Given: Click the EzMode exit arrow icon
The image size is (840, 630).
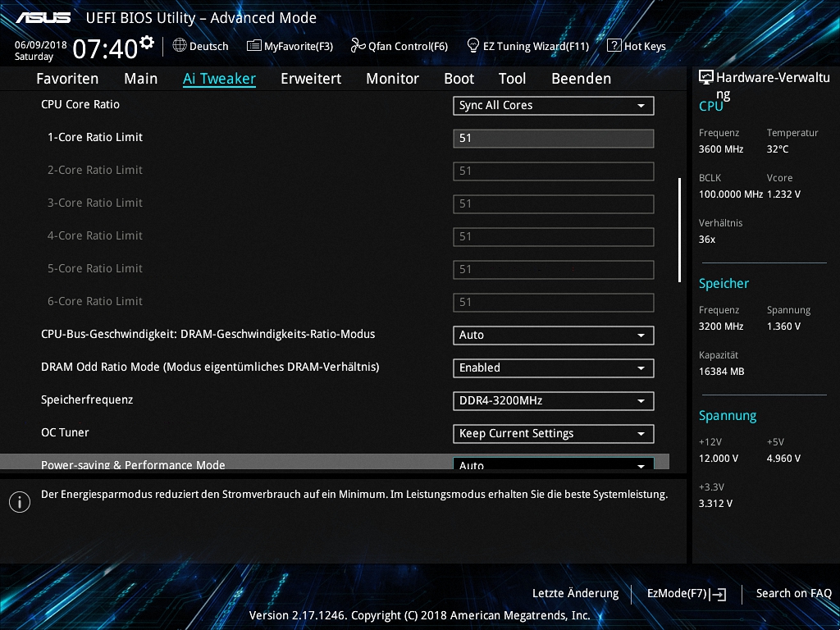Looking at the screenshot, I should (718, 594).
